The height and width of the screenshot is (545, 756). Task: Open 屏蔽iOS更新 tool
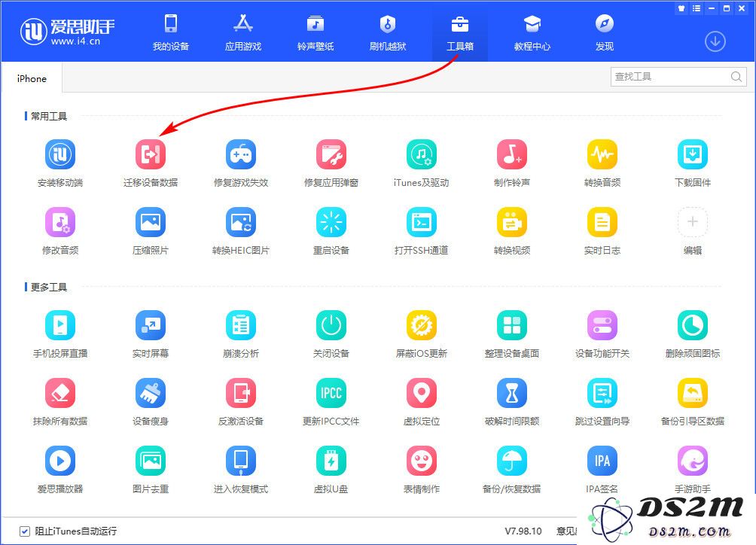click(422, 325)
